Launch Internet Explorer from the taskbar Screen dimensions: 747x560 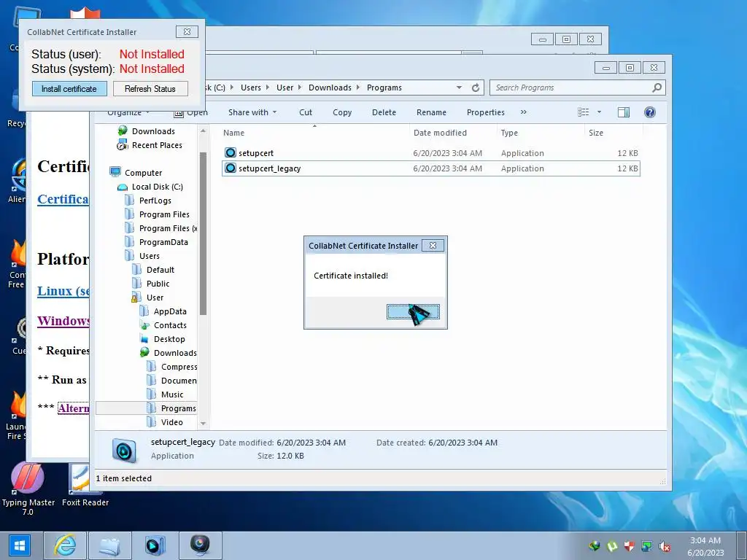[x=65, y=545]
